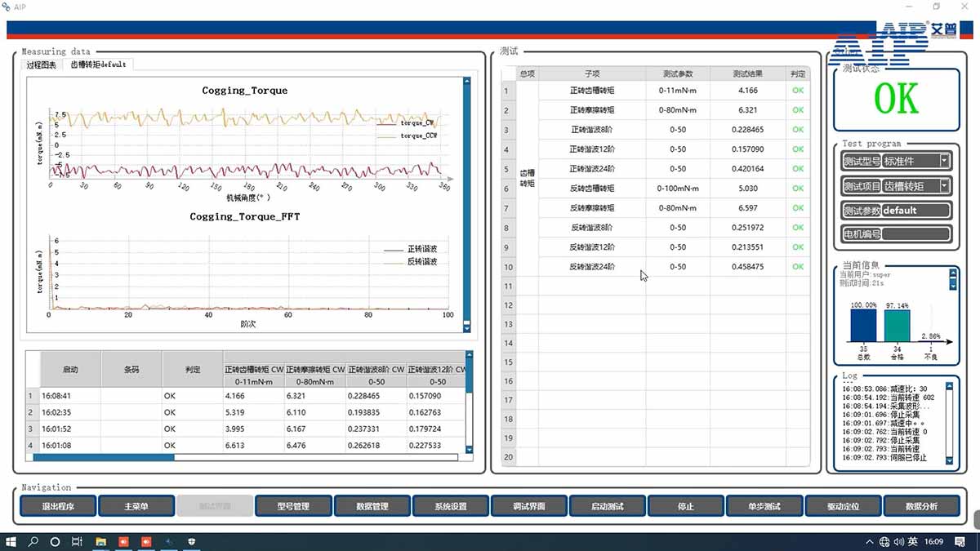Click the volume speaker tray icon
This screenshot has width=980, height=551.
click(x=898, y=542)
